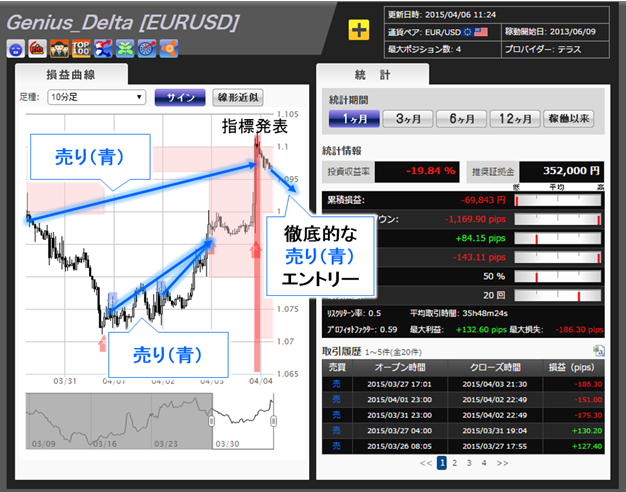Click the red and blue arrows badge
626x492 pixels.
(103, 49)
